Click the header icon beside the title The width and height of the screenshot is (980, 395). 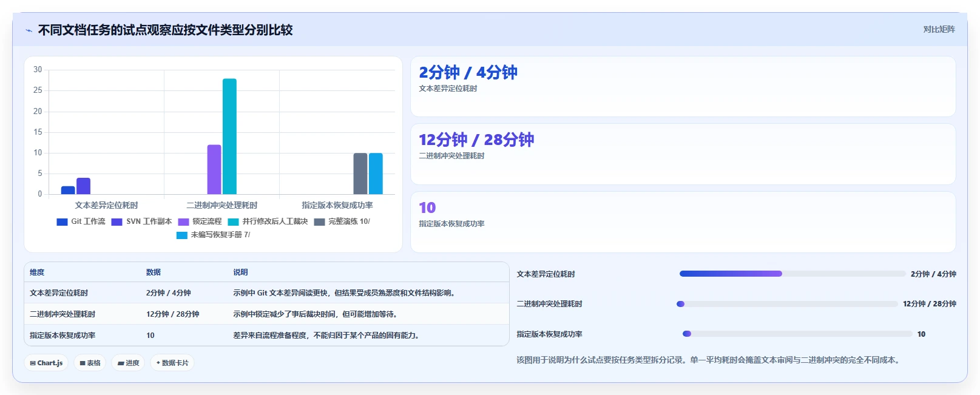tap(29, 30)
